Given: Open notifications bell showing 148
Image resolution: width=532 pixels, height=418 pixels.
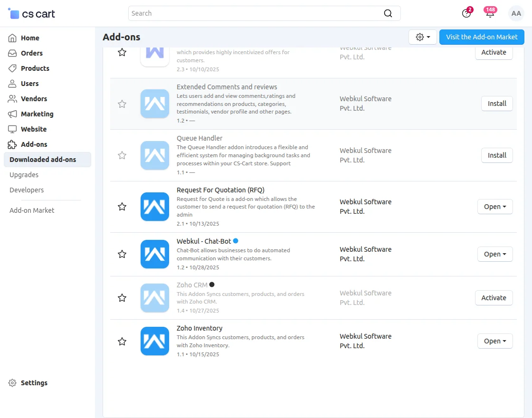Looking at the screenshot, I should pyautogui.click(x=490, y=13).
